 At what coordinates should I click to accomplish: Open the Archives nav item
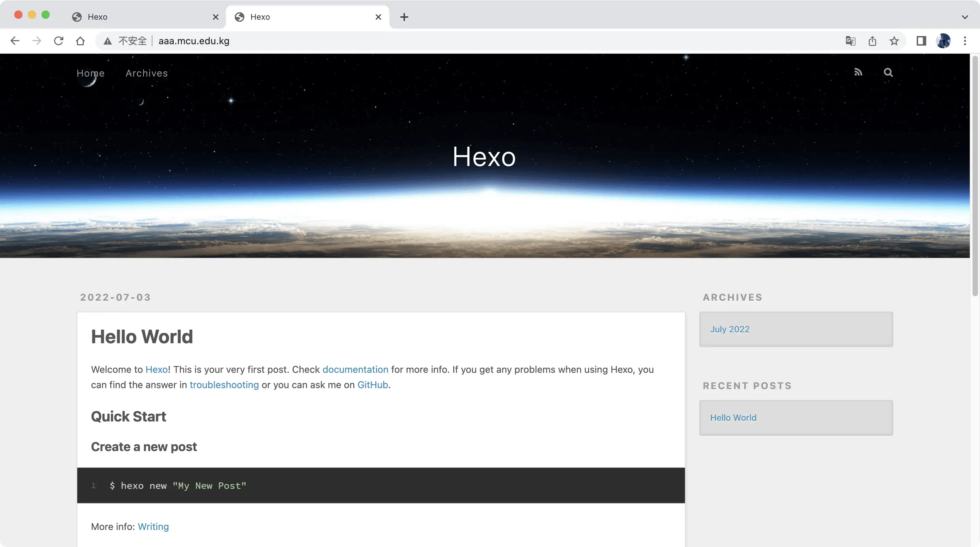(x=147, y=73)
